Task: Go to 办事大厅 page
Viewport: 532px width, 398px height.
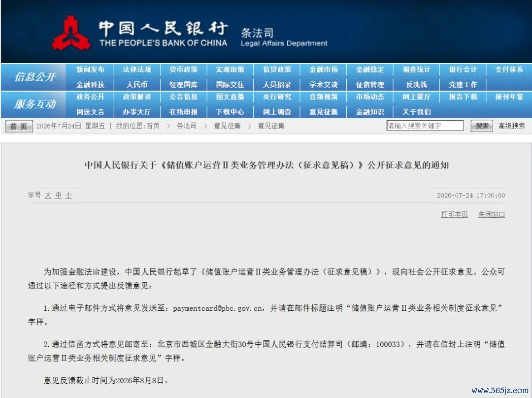Action: (137, 112)
